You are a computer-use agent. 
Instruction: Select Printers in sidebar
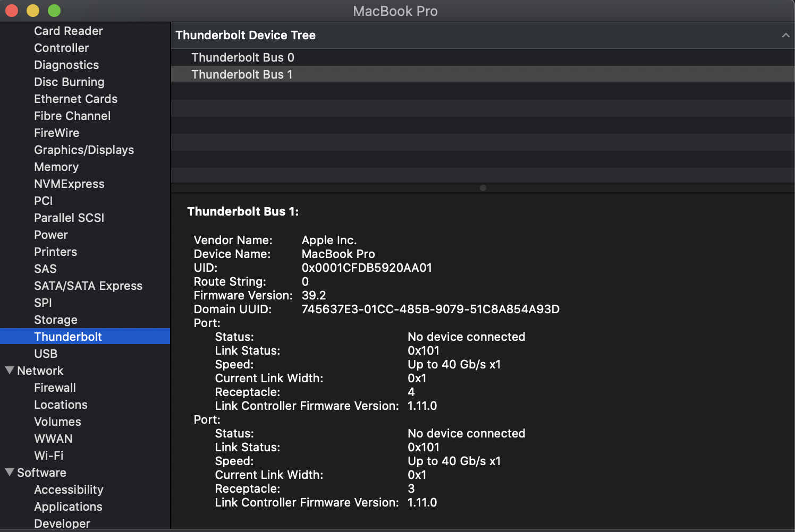[56, 252]
